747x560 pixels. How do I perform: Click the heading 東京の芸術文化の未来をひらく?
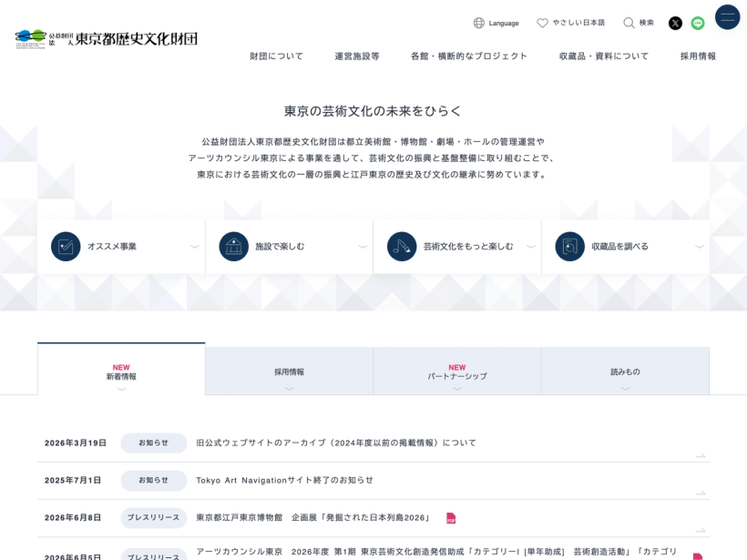(373, 111)
